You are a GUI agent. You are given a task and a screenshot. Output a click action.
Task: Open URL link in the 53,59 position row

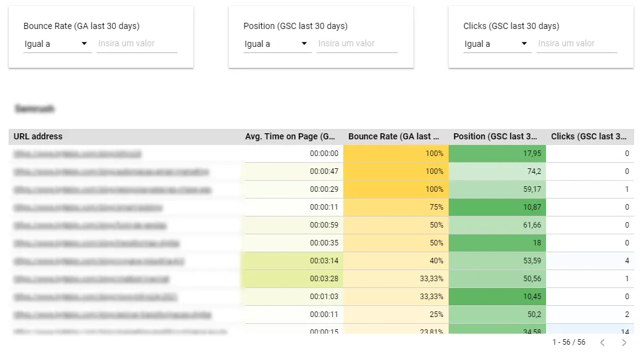pyautogui.click(x=99, y=261)
